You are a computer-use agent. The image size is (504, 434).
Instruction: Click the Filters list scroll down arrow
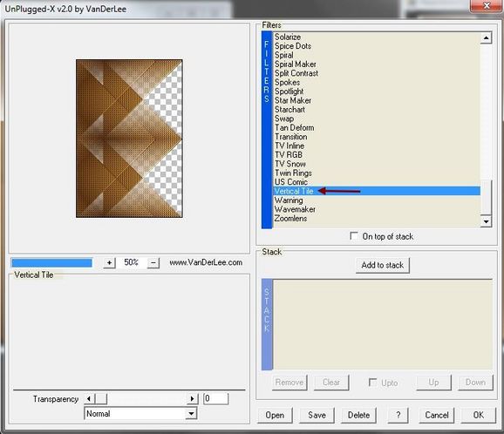click(x=486, y=221)
